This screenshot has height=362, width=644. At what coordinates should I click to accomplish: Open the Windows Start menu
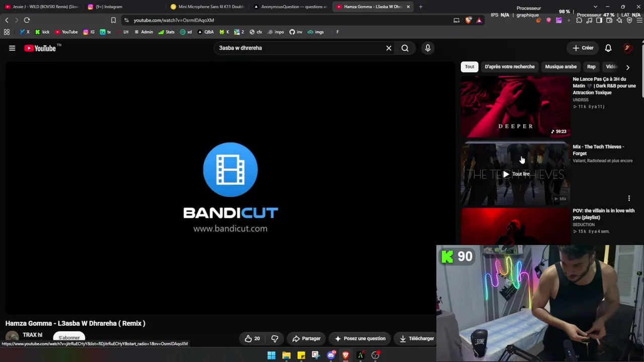click(x=271, y=355)
